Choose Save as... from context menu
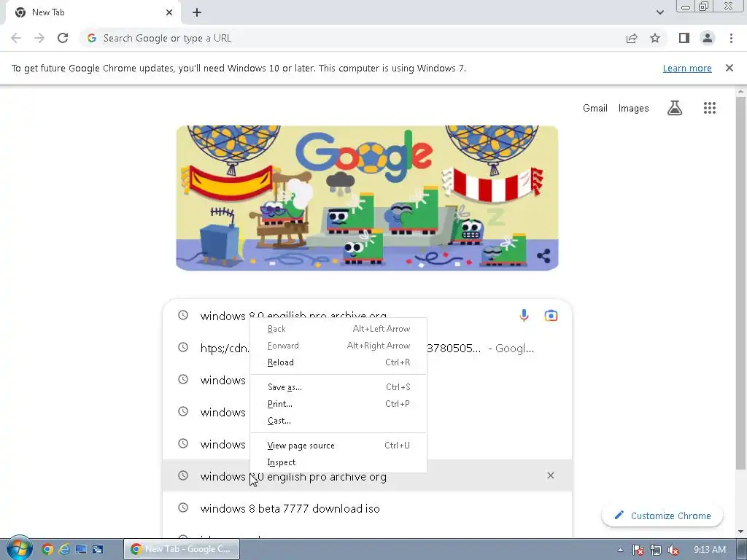747x560 pixels. tap(338, 387)
